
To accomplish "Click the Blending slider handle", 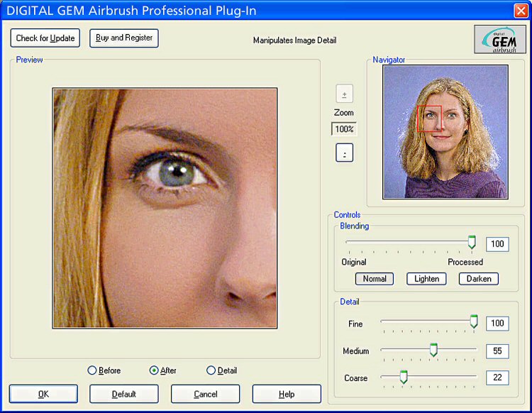I will point(472,243).
